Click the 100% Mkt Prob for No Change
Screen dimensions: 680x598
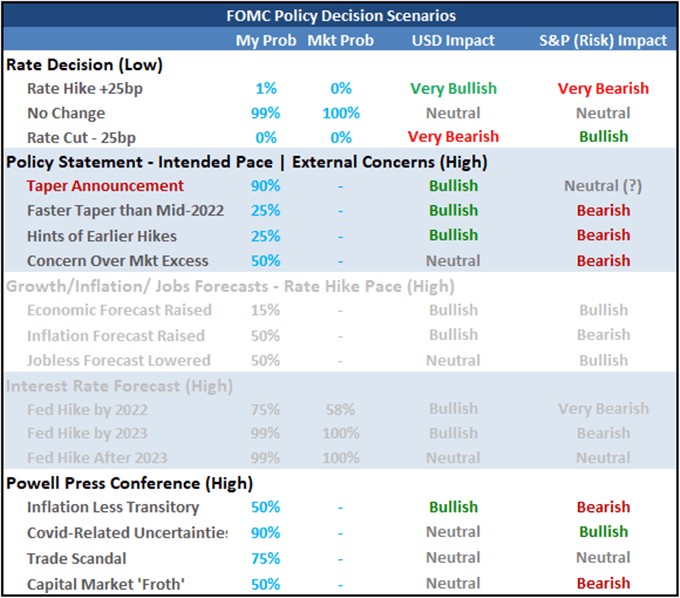(341, 113)
